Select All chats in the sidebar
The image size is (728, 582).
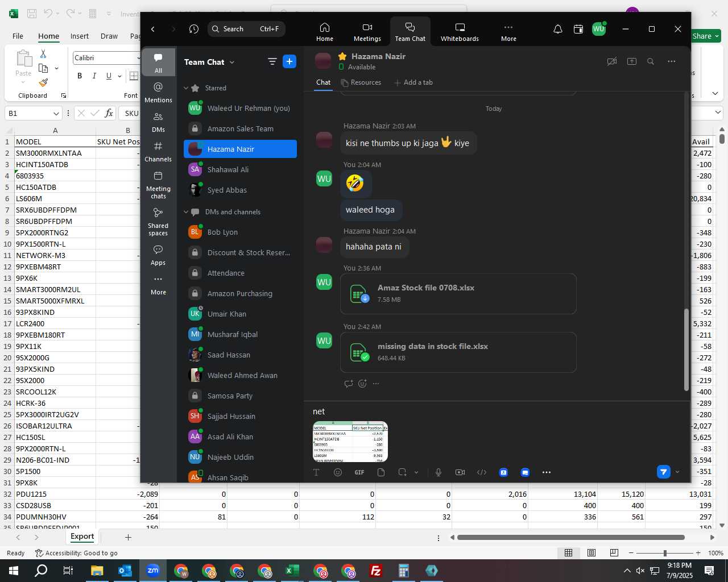(x=158, y=63)
